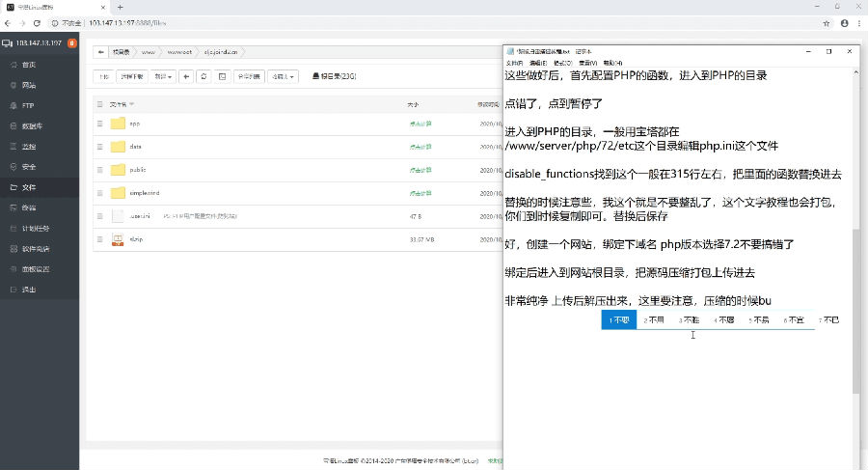This screenshot has height=470, width=868.
Task: Tick the checkbox for the data folder row
Action: pos(100,147)
